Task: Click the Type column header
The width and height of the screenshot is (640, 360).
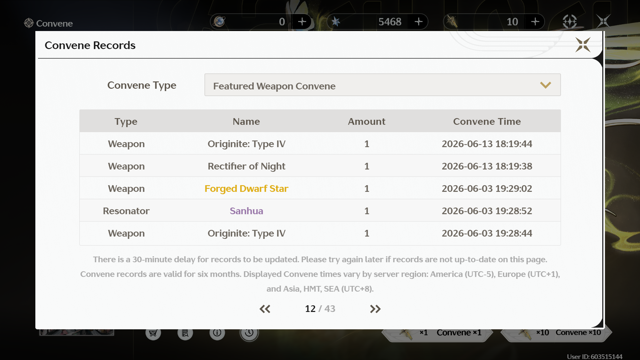Action: pyautogui.click(x=126, y=122)
